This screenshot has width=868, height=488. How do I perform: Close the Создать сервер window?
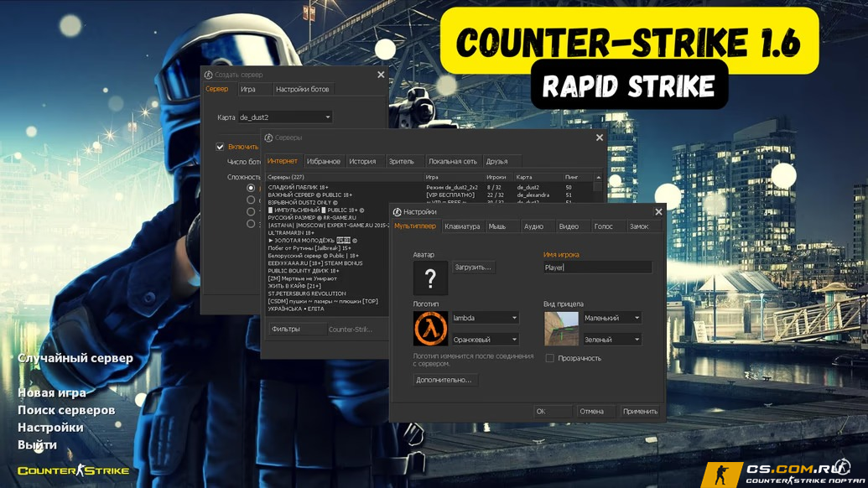(x=381, y=75)
